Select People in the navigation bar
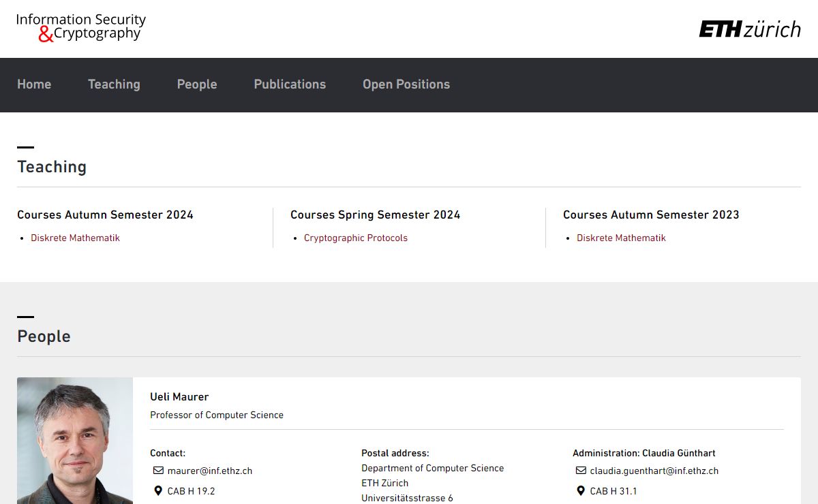This screenshot has height=504, width=818. pos(197,84)
